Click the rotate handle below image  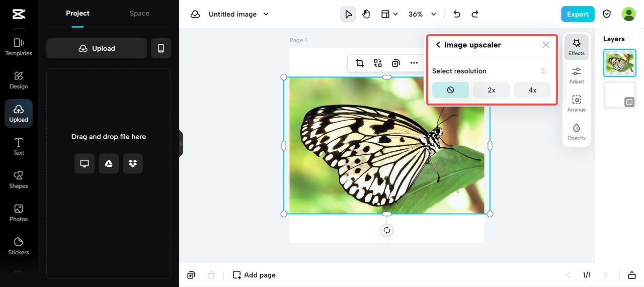pyautogui.click(x=386, y=230)
